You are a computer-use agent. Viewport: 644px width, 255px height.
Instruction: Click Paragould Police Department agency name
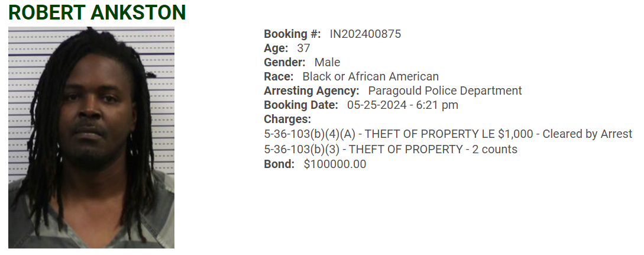coord(445,91)
